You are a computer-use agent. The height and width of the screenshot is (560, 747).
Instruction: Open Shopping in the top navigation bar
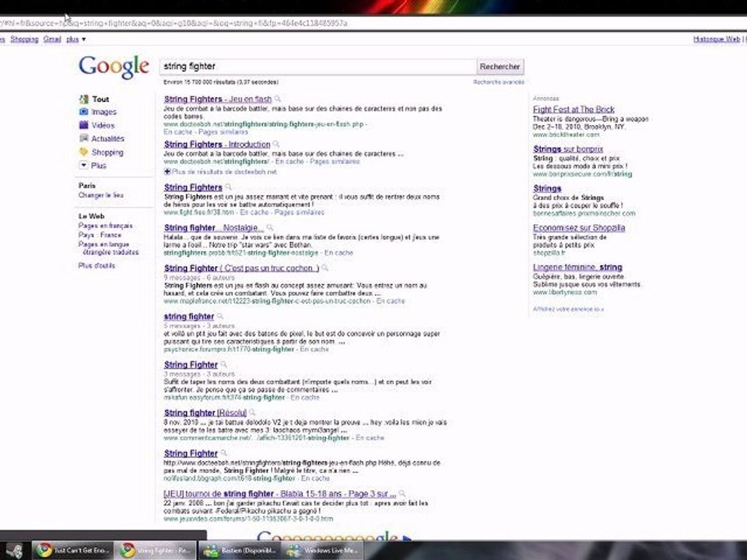[x=24, y=39]
